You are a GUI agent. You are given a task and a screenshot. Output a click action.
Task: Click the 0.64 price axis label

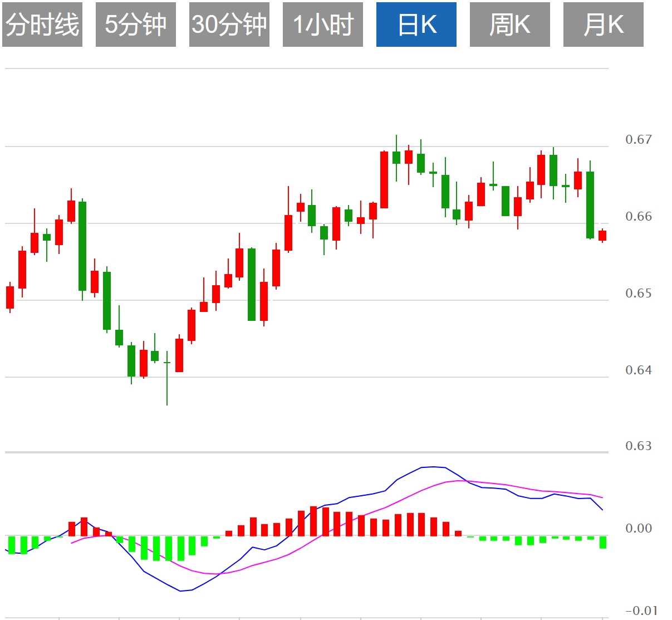pyautogui.click(x=638, y=370)
